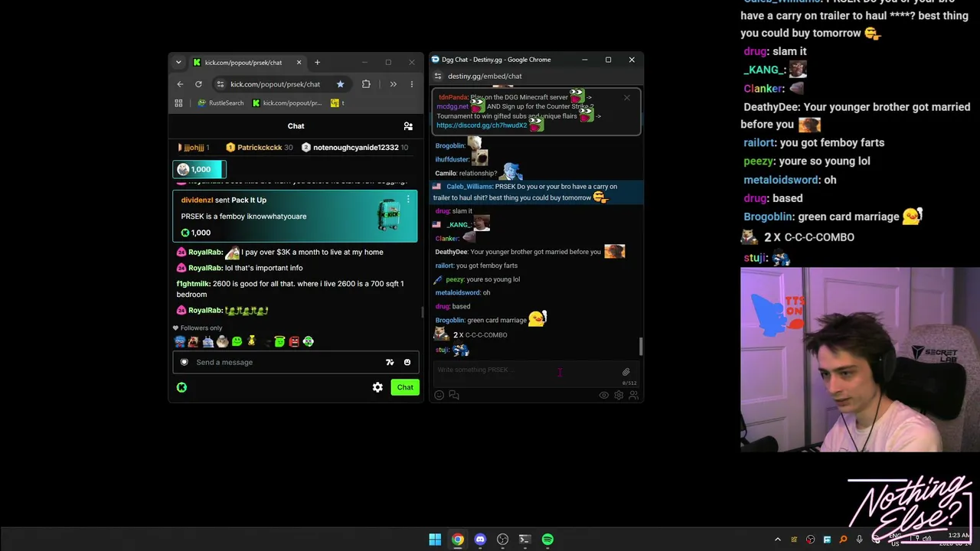The image size is (980, 551).
Task: Open Dgg chat whispers icon
Action: (454, 395)
